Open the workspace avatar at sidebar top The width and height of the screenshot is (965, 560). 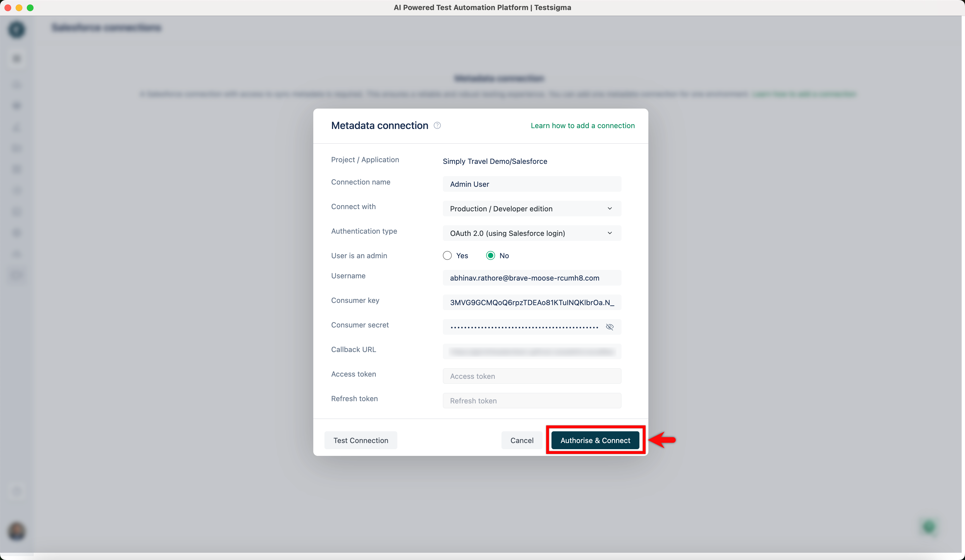(16, 30)
